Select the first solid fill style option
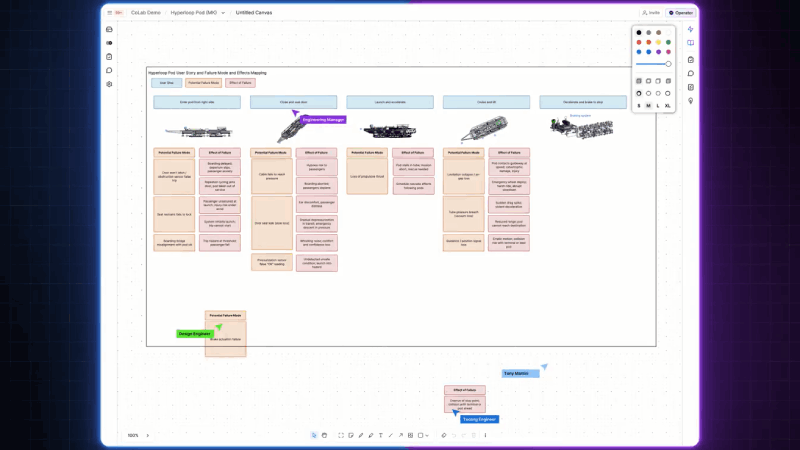This screenshot has width=800, height=450. 639,81
